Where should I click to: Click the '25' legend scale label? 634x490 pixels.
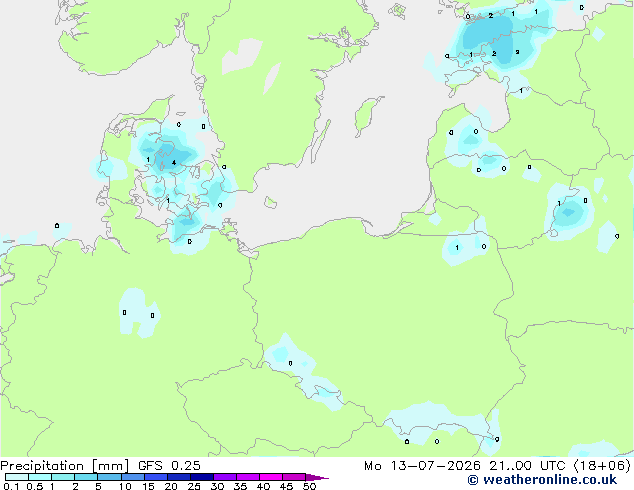coord(194,486)
